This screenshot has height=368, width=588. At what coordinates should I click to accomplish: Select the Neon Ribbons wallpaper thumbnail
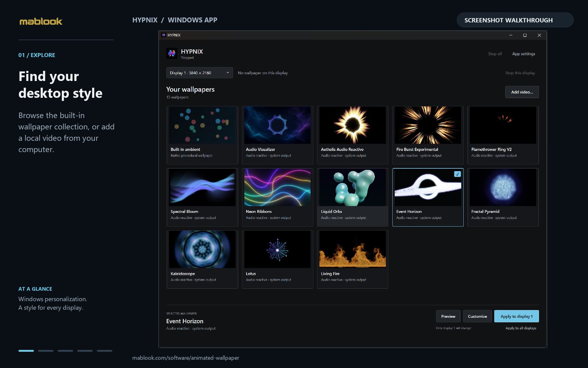pyautogui.click(x=277, y=187)
